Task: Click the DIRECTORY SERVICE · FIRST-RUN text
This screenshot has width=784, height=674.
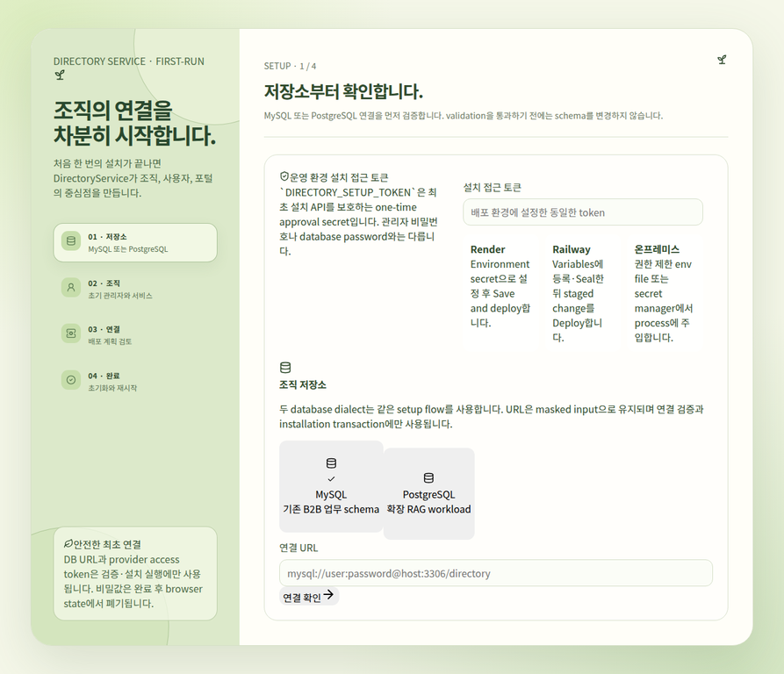Action: [x=129, y=61]
